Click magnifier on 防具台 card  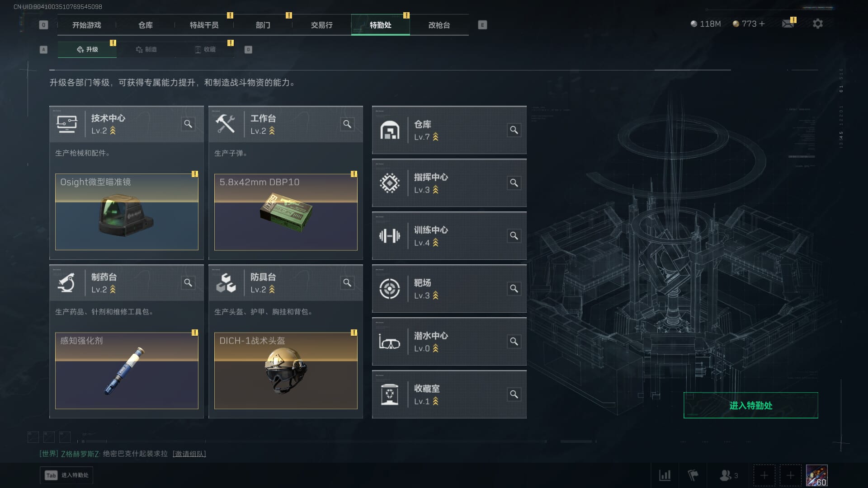tap(347, 282)
